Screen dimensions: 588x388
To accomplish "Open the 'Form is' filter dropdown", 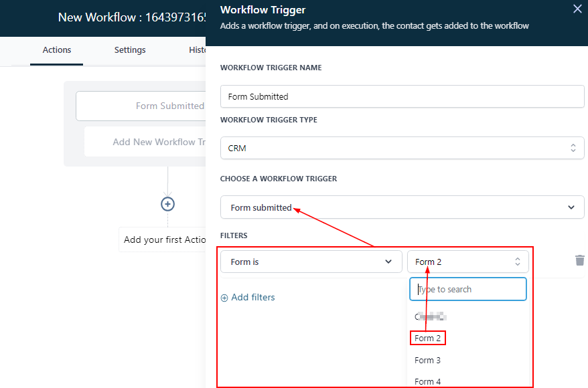I will (311, 262).
